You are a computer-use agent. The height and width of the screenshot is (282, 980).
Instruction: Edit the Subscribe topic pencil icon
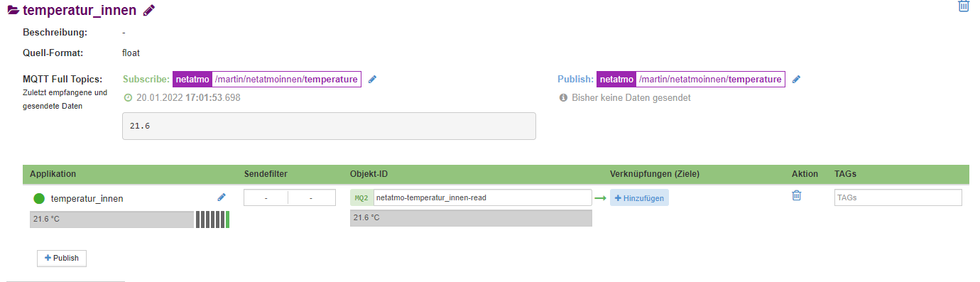pyautogui.click(x=372, y=80)
